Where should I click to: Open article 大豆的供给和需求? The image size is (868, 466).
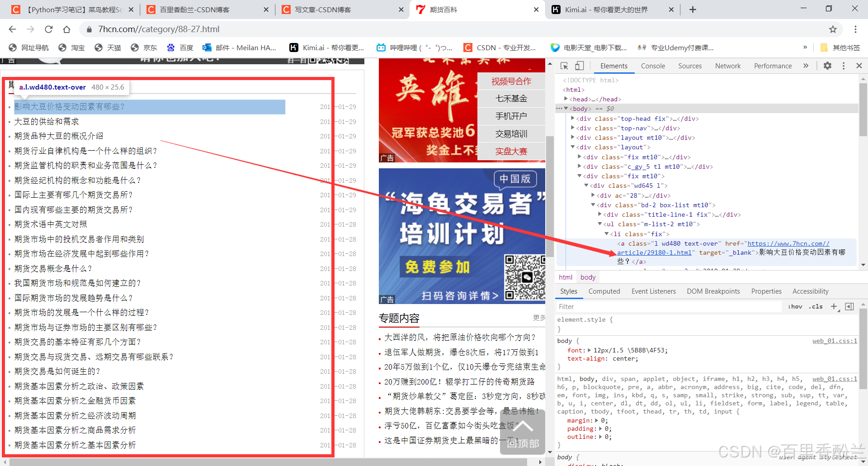coord(47,122)
